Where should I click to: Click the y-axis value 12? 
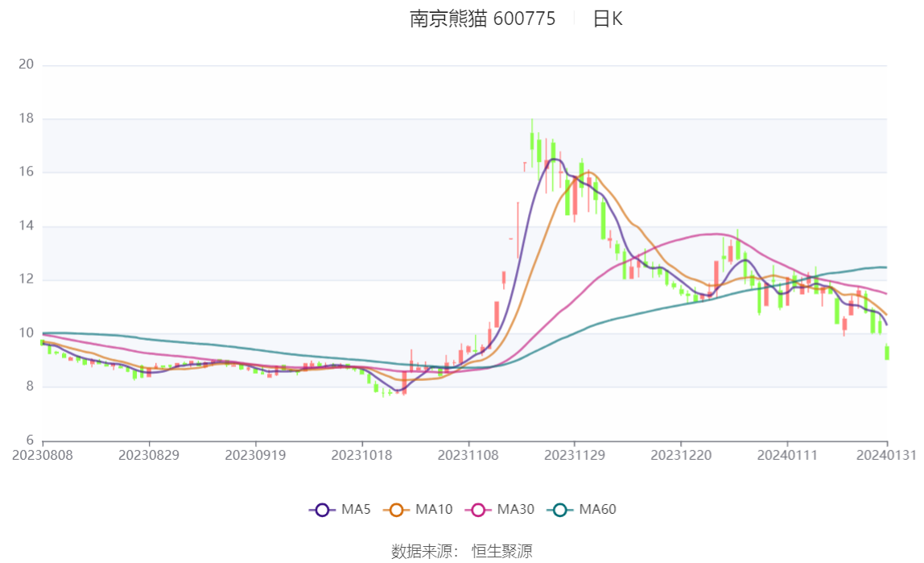(x=26, y=279)
